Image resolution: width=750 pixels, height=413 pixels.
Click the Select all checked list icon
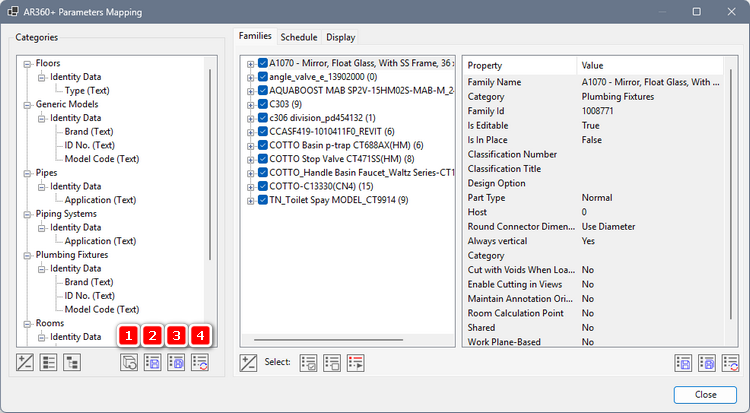[309, 363]
